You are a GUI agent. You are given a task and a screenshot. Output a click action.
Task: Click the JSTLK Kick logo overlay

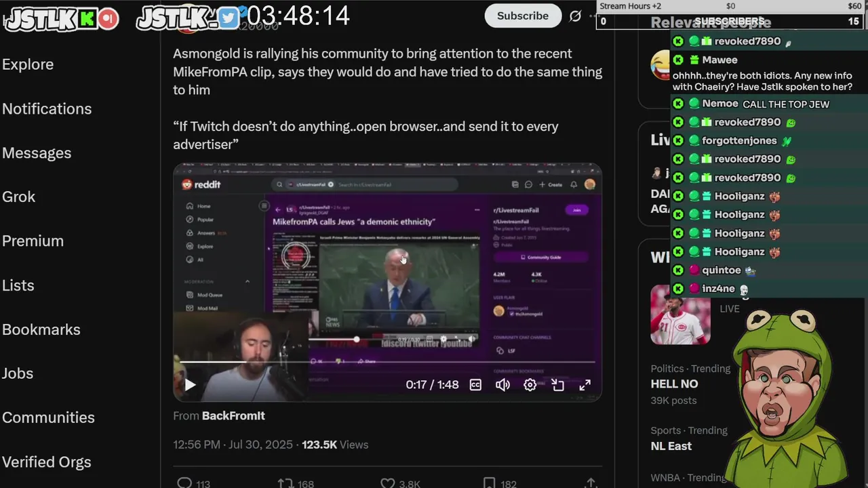[61, 18]
